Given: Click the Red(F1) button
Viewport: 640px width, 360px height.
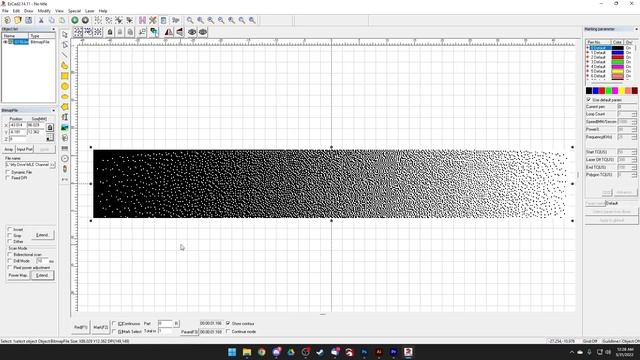Looking at the screenshot, I should [80, 327].
